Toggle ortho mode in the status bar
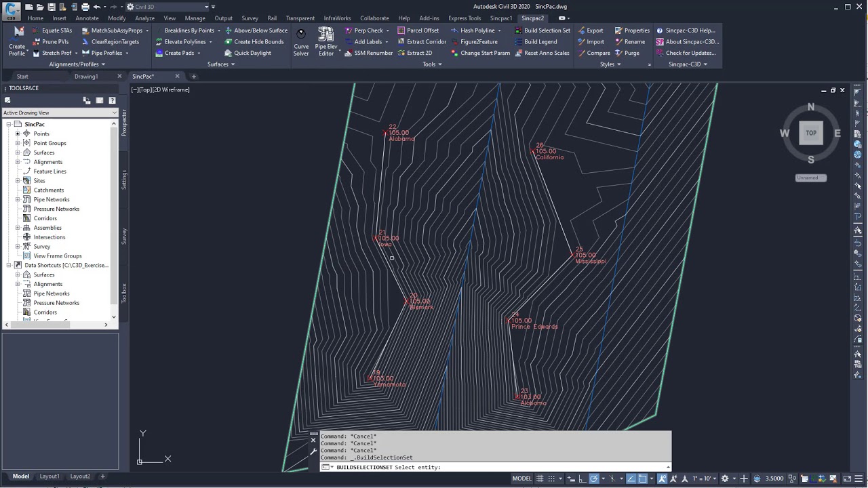This screenshot has width=868, height=488. coord(582,479)
